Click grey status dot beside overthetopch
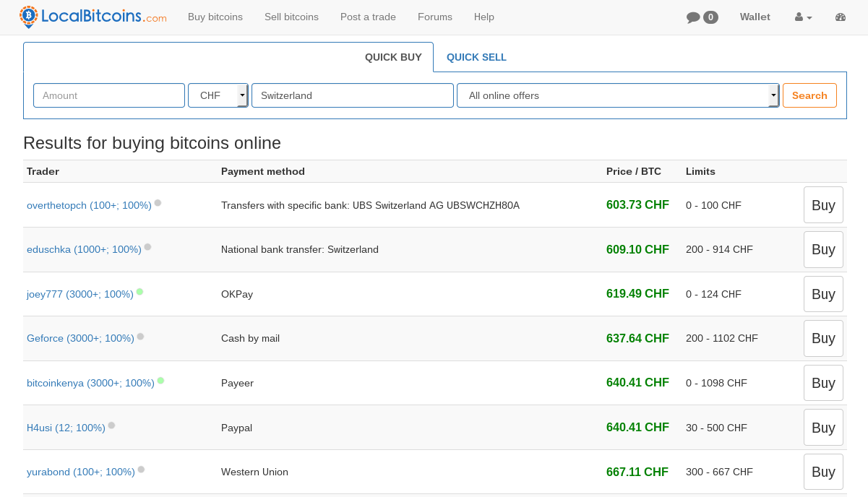This screenshot has height=497, width=868. tap(158, 203)
